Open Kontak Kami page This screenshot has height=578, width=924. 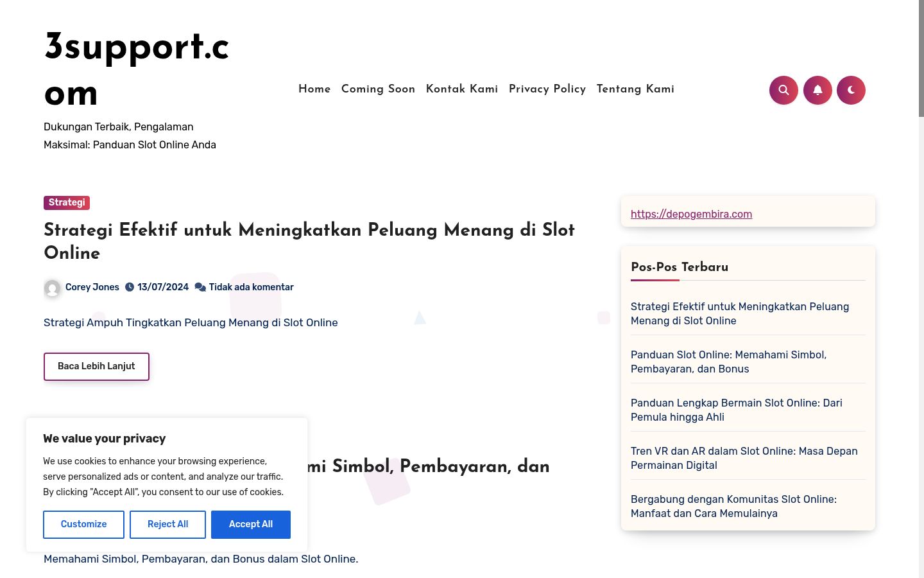tap(462, 89)
